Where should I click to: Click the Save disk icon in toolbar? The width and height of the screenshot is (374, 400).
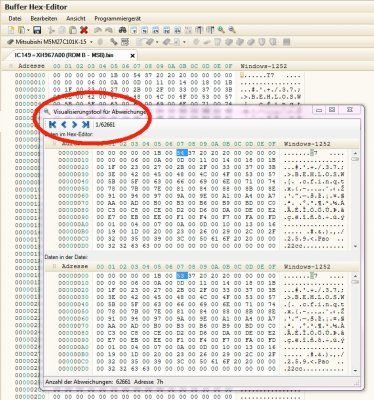(37, 30)
